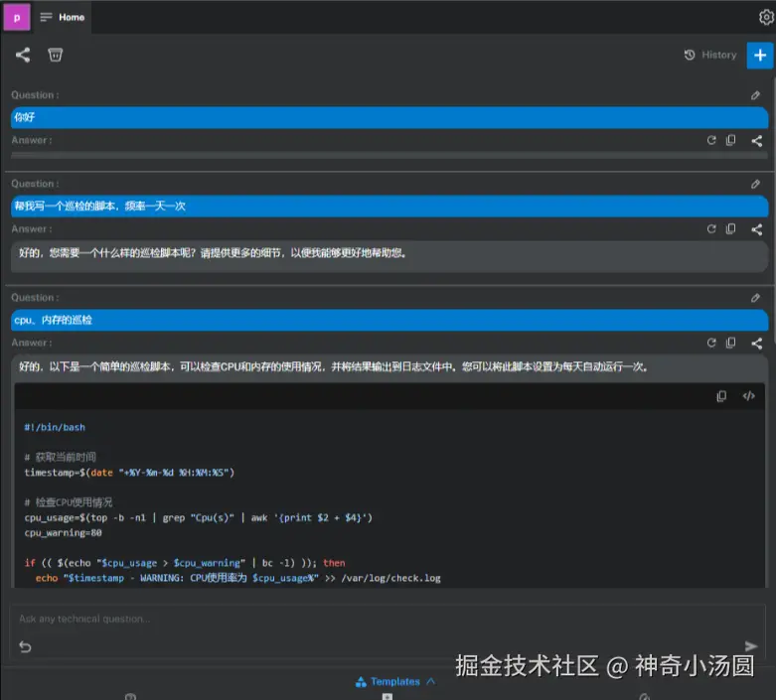The height and width of the screenshot is (700, 776).
Task: Click the answer text starting 好的，以下是一个简单的巡检脚本
Action: click(x=334, y=366)
